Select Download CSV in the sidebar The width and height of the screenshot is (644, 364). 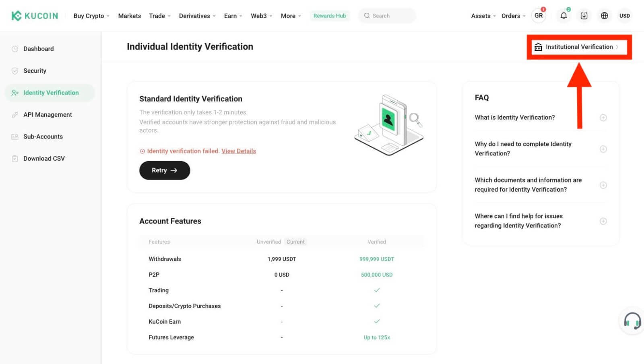point(44,158)
